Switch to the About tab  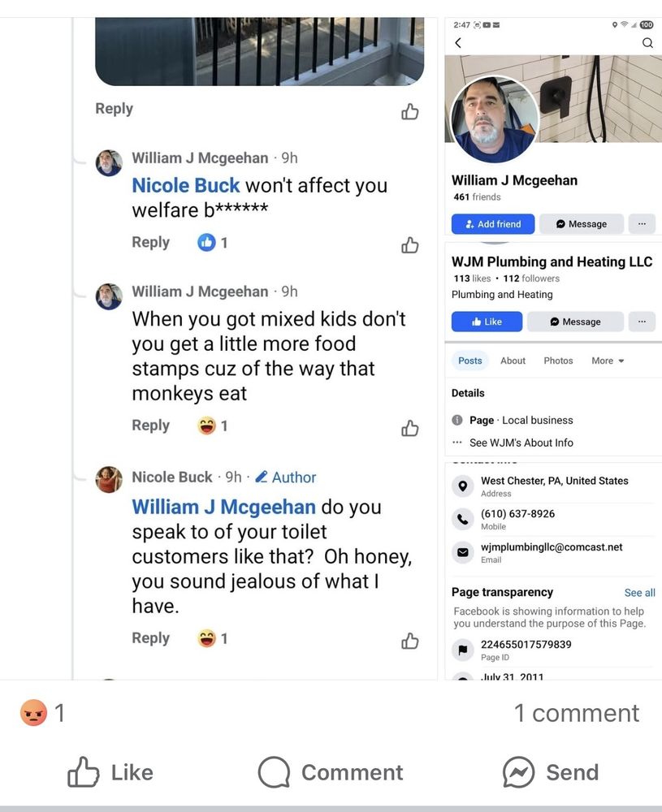[513, 361]
